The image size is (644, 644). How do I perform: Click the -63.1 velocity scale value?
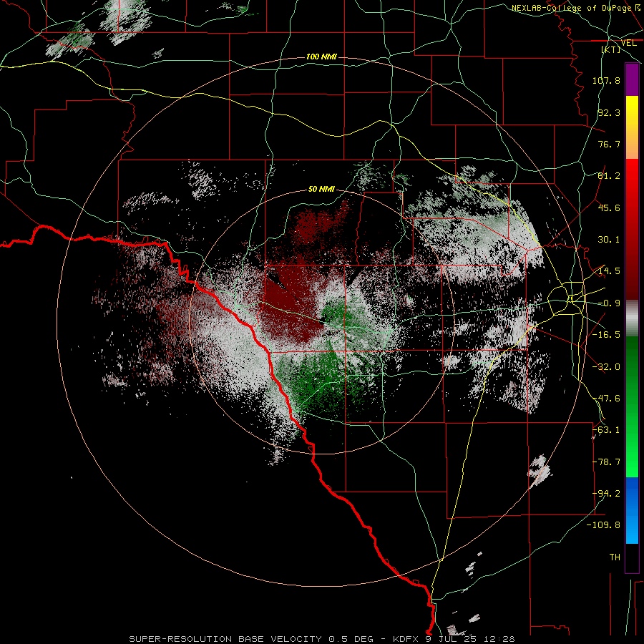coord(606,430)
